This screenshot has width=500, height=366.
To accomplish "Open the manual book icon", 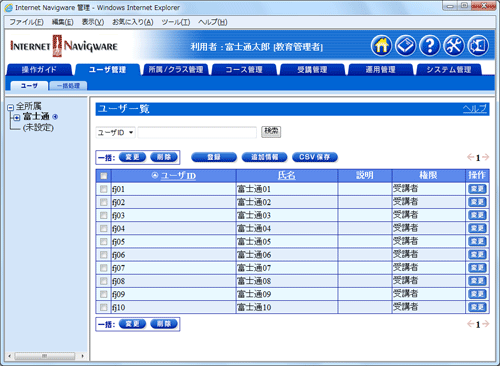I will [x=405, y=46].
